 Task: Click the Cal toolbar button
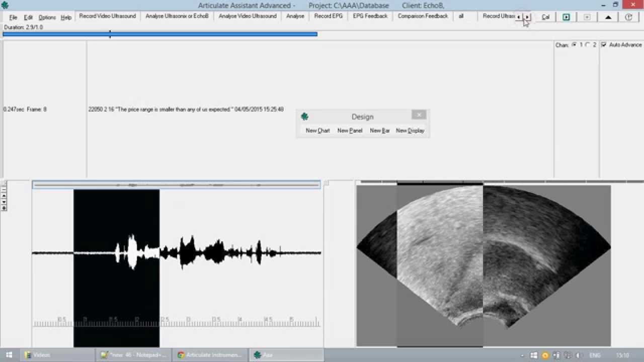[x=545, y=17]
